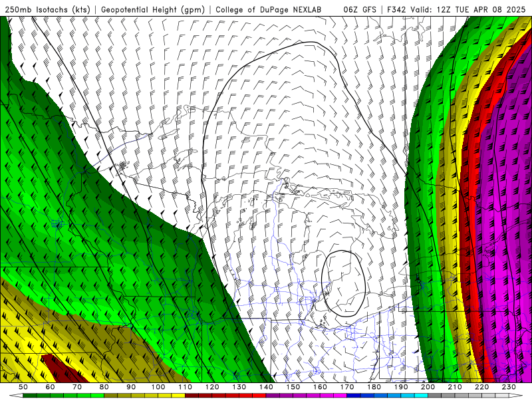Screen dimensions: 532x399
Task: Click the '90' color scale label
Action: 131,387
